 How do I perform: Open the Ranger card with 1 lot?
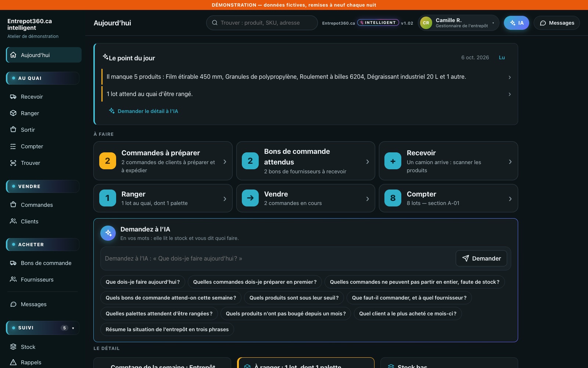(x=163, y=198)
